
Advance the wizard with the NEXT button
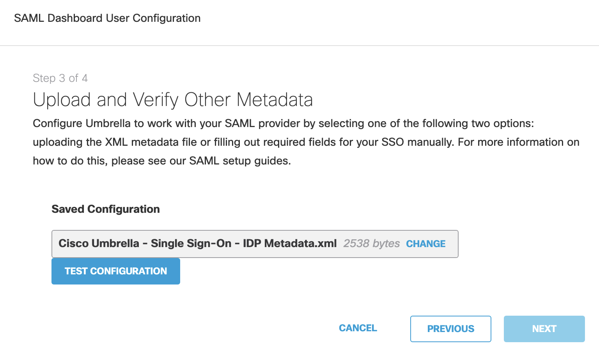pos(544,329)
